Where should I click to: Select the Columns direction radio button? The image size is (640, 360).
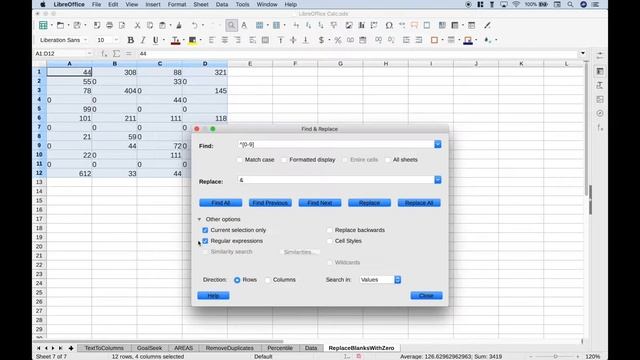(268, 280)
